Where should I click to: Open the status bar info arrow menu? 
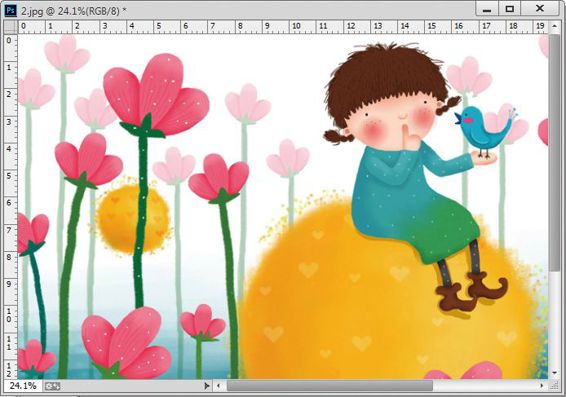pos(206,386)
